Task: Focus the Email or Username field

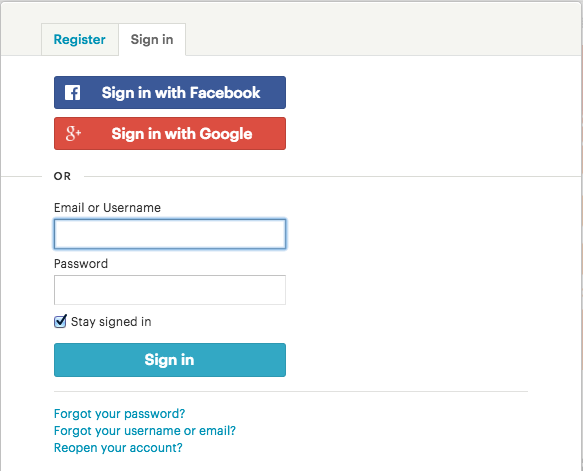Action: (x=170, y=234)
